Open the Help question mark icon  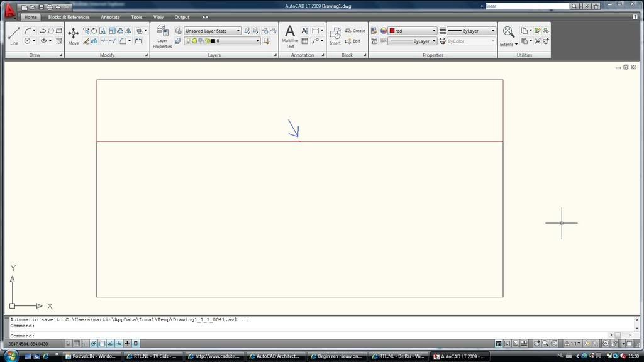pyautogui.click(x=635, y=17)
